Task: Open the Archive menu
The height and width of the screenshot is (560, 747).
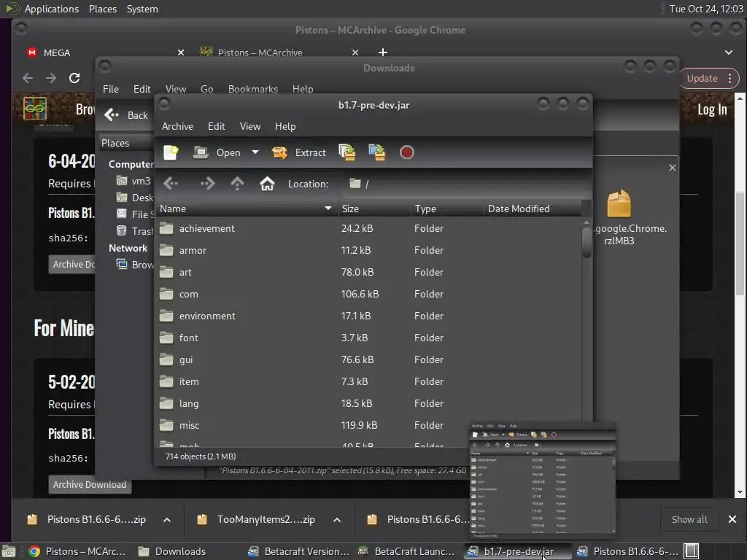Action: [177, 126]
